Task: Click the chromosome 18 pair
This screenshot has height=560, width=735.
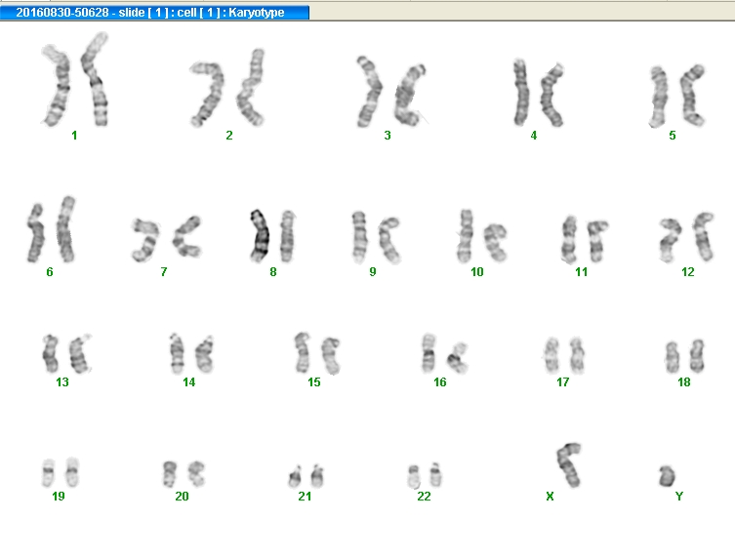Action: (x=685, y=357)
